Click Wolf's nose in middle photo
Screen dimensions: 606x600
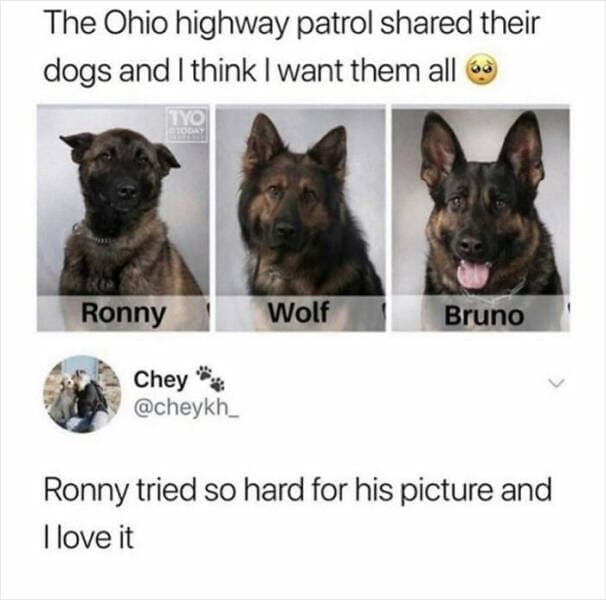coord(285,230)
